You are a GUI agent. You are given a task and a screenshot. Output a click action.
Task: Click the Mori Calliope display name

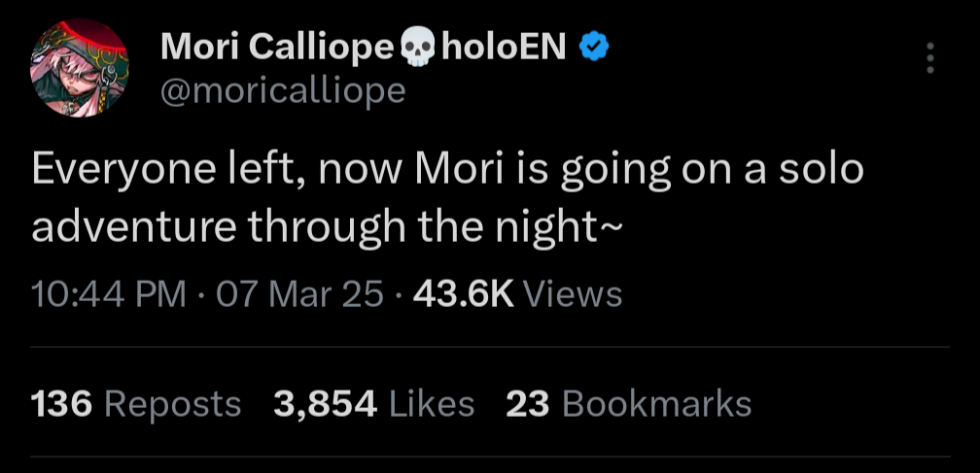click(276, 46)
